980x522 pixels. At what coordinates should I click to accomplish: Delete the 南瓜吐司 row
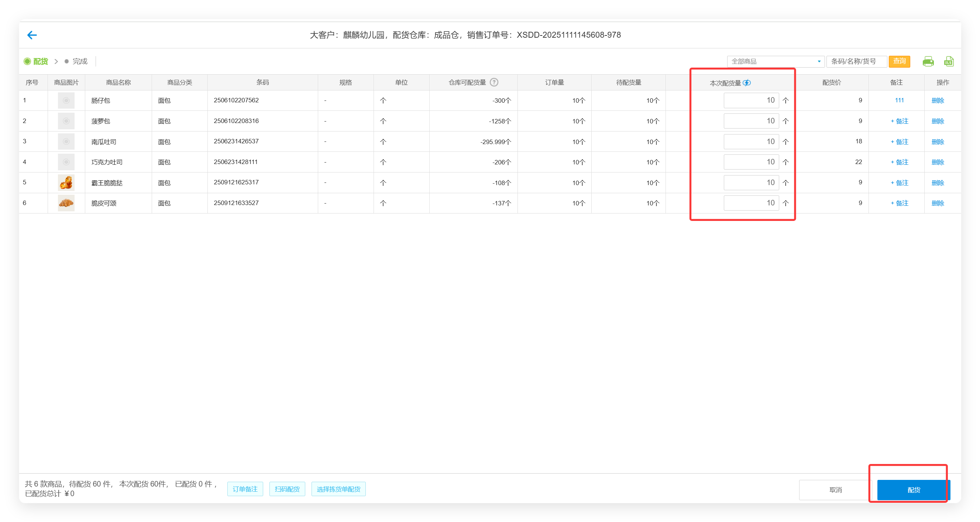[938, 141]
